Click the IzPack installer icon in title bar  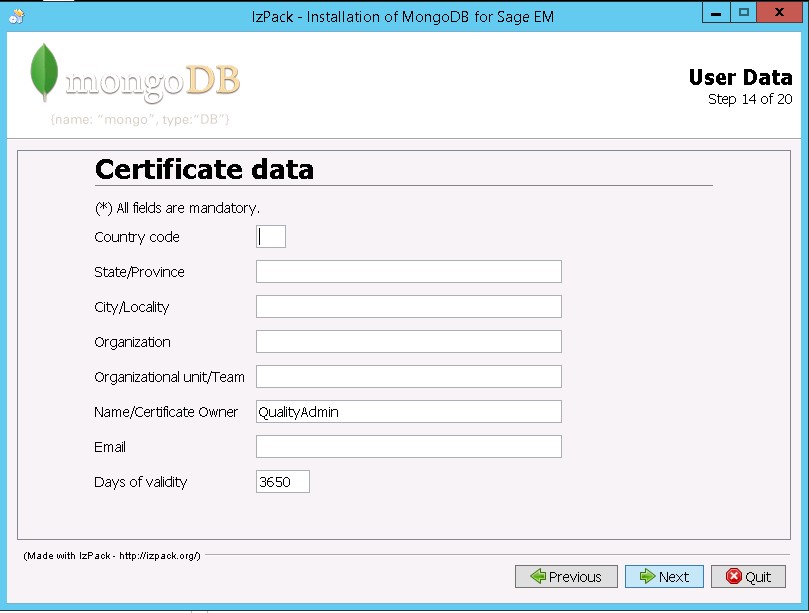click(17, 17)
